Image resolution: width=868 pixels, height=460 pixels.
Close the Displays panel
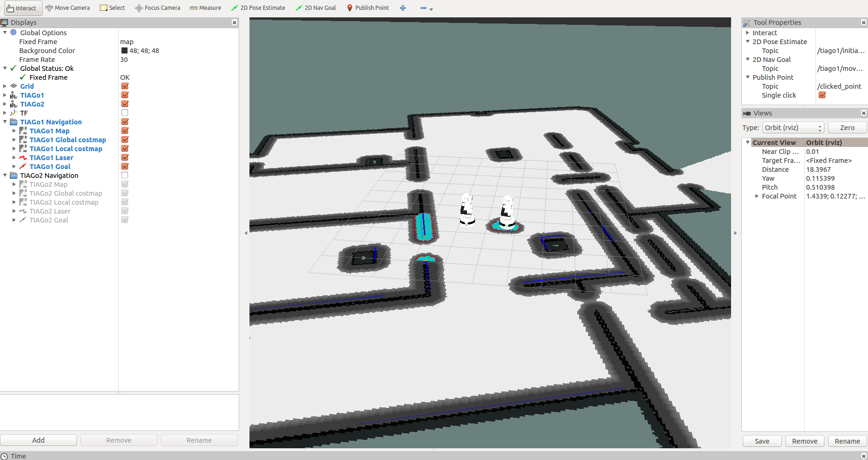tap(234, 23)
